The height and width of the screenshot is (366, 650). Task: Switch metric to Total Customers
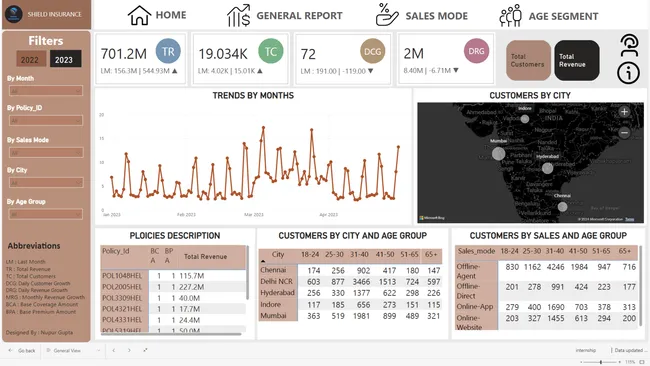pyautogui.click(x=528, y=60)
